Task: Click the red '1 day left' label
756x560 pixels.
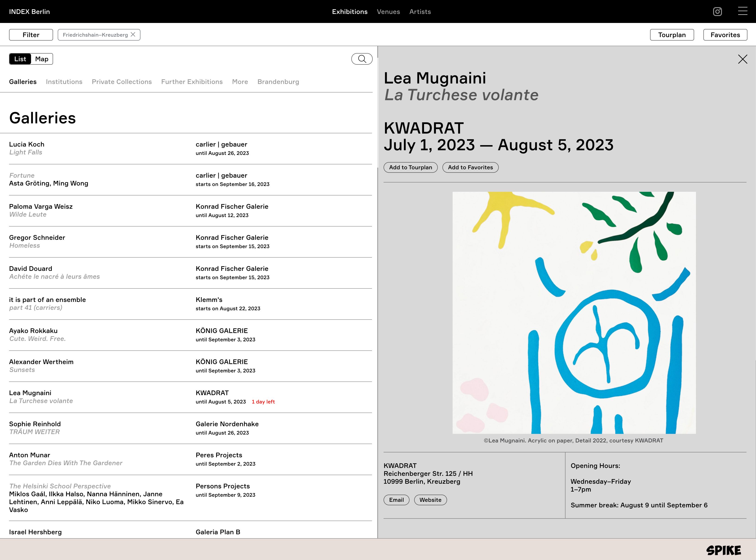Action: [x=263, y=402]
